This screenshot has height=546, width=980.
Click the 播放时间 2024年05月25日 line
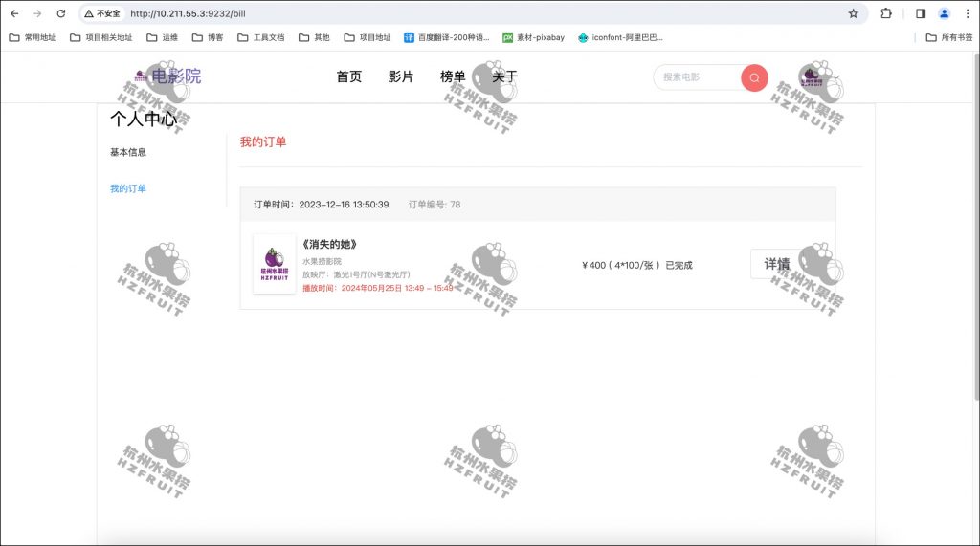[377, 288]
